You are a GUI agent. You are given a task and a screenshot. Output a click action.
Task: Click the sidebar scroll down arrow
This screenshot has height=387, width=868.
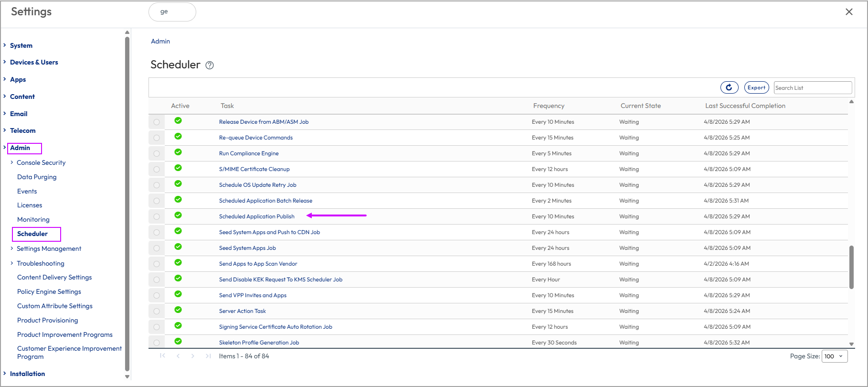pyautogui.click(x=127, y=376)
